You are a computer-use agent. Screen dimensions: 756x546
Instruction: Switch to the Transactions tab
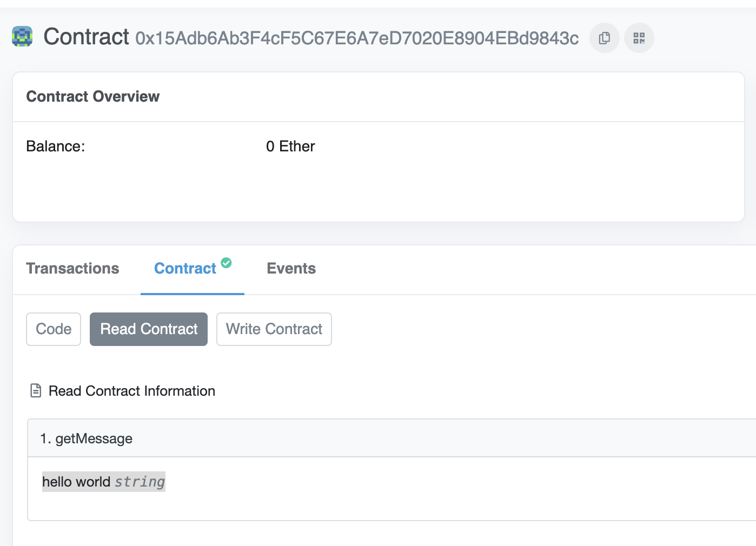tap(72, 269)
